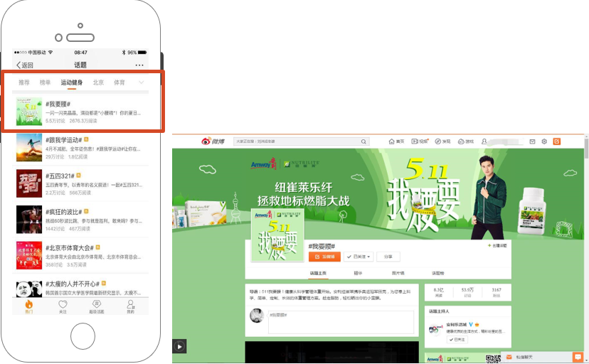Select the 运动健身 tab on phone
This screenshot has width=589, height=364.
72,82
